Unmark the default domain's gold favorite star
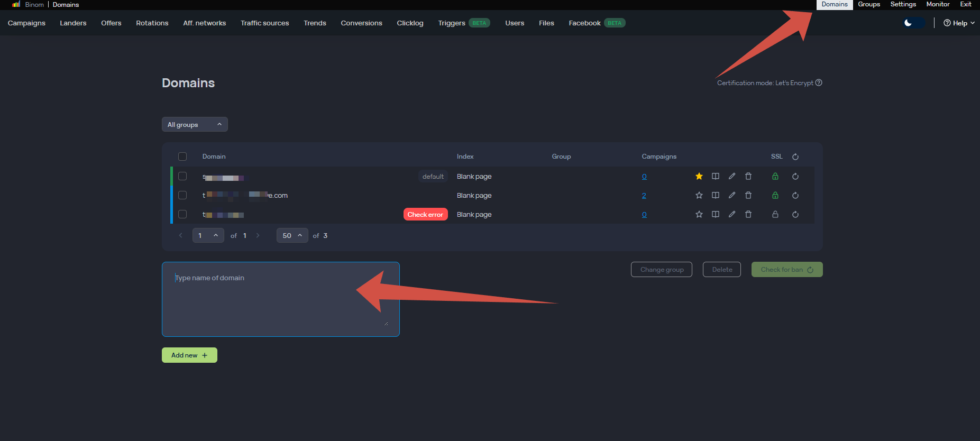The width and height of the screenshot is (980, 441). coord(699,176)
